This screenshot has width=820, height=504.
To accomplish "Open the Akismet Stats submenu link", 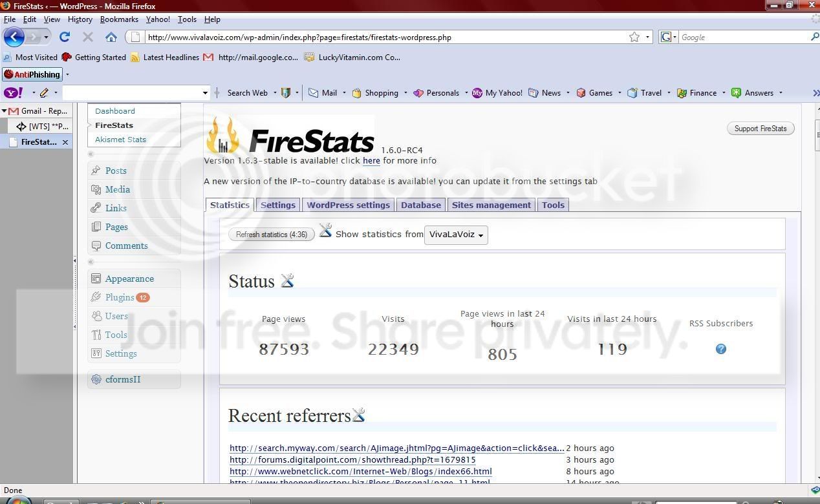I will (x=120, y=140).
